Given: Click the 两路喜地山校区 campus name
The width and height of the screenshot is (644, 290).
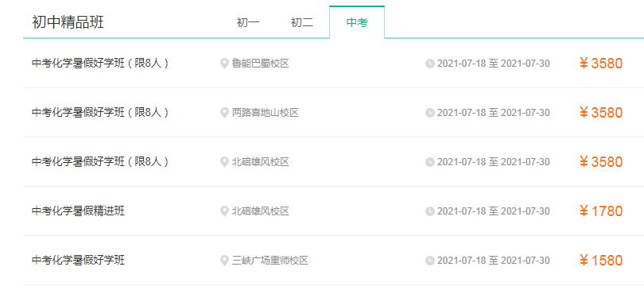Looking at the screenshot, I should (x=265, y=113).
